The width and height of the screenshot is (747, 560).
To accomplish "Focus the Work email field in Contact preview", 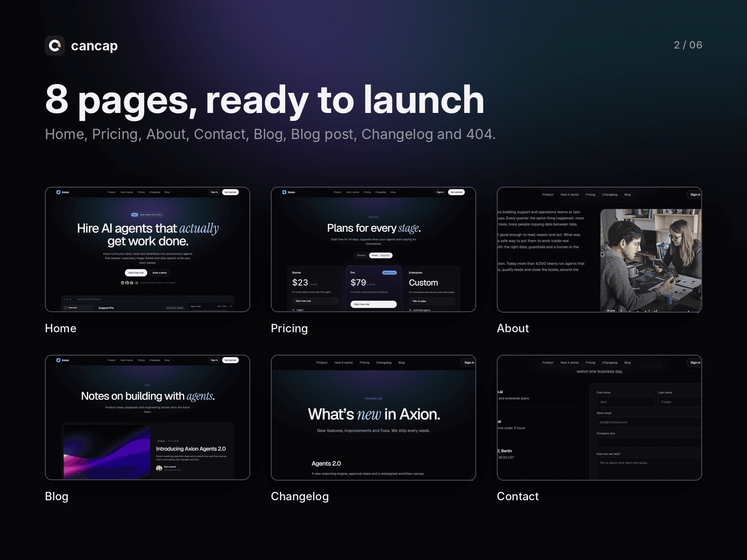I will pyautogui.click(x=649, y=422).
